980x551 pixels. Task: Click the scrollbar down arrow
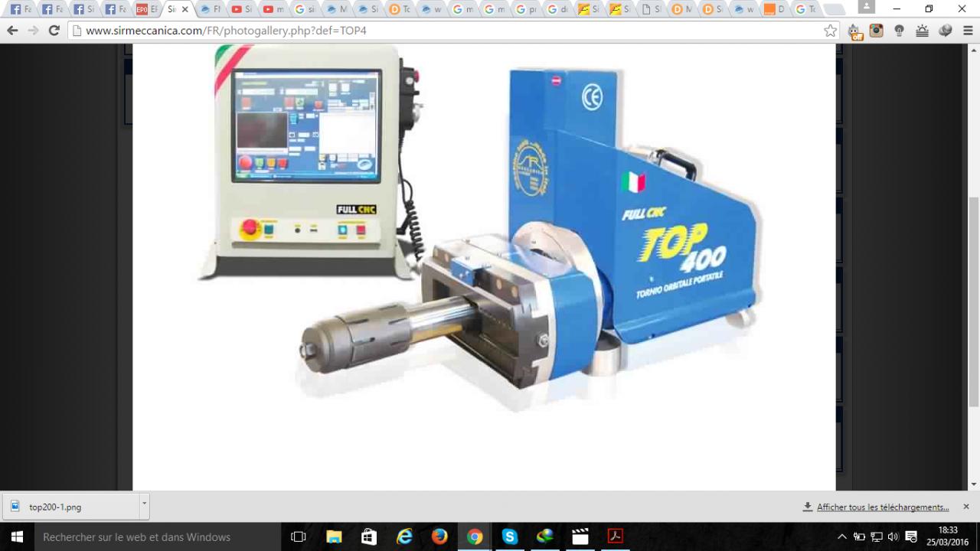[973, 484]
